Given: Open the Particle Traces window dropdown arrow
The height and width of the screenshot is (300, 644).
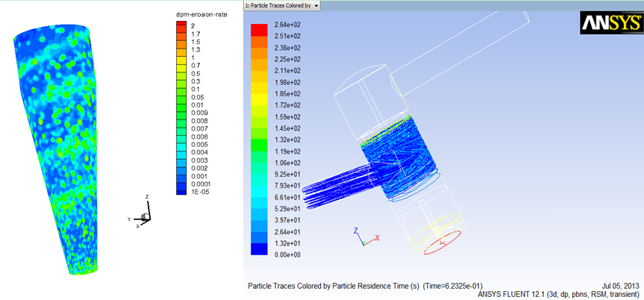Looking at the screenshot, I should click(316, 5).
